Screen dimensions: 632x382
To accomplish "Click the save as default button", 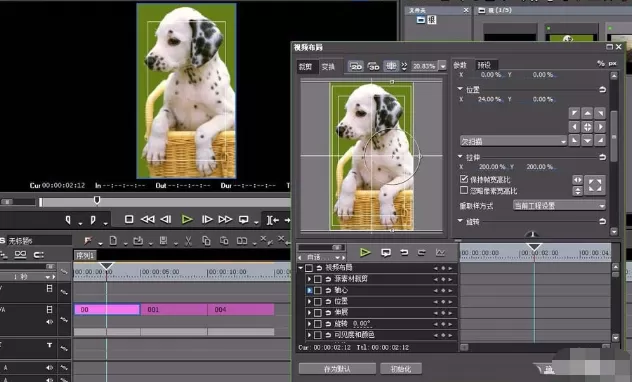I will (337, 369).
